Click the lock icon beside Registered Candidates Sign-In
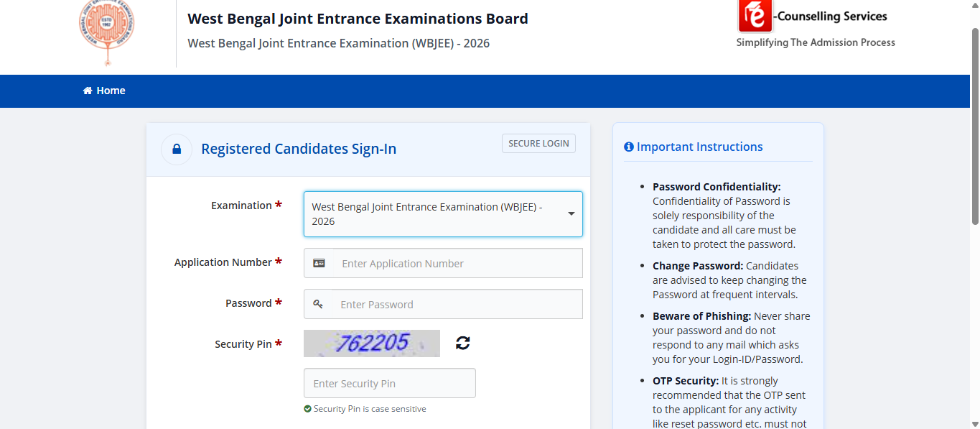Screen dimensions: 980x429 pos(176,149)
